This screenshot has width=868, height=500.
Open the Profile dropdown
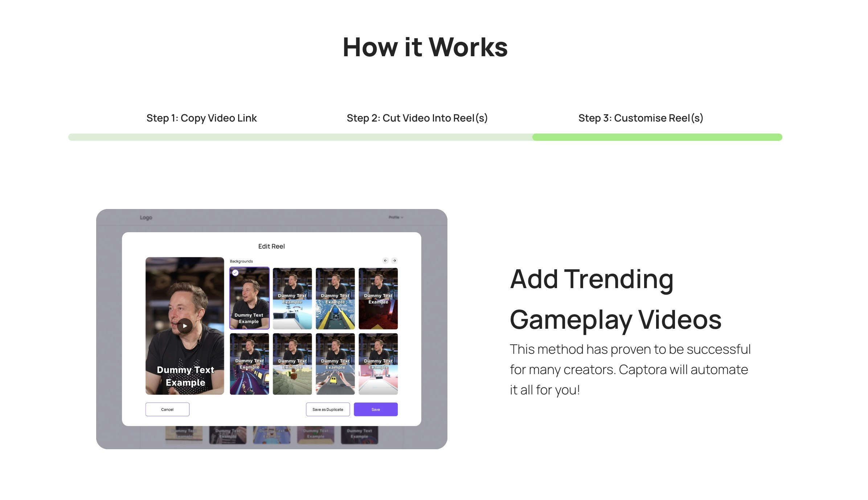396,217
